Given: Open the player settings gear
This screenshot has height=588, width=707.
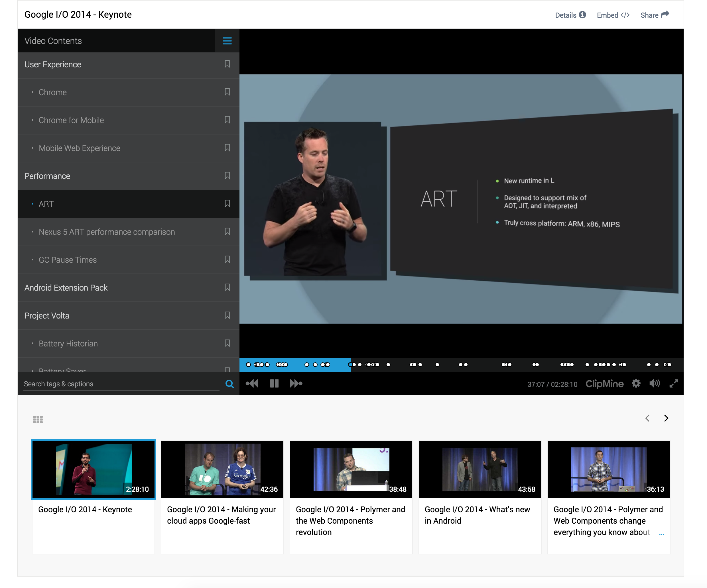Looking at the screenshot, I should pos(636,383).
